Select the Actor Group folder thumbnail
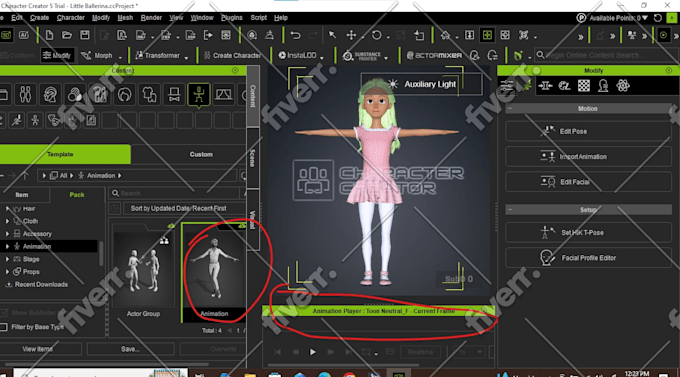 pyautogui.click(x=143, y=271)
